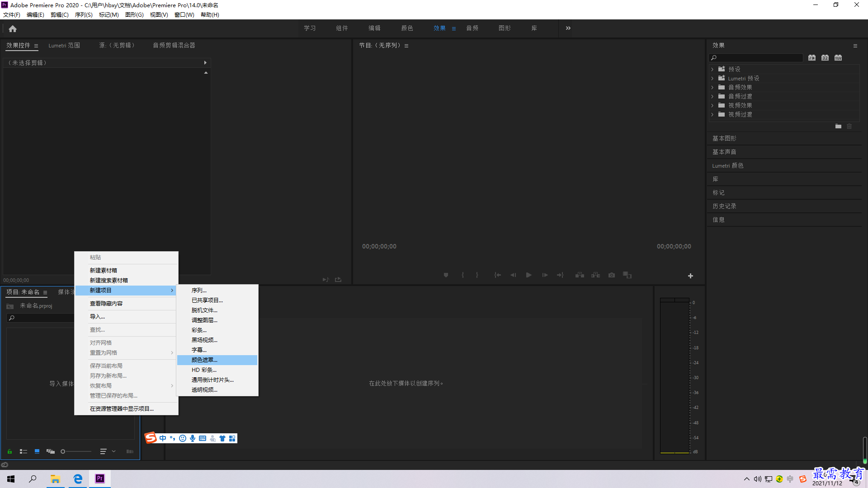Switch to the 颜色 workspace tab
The height and width of the screenshot is (488, 868).
pos(407,28)
